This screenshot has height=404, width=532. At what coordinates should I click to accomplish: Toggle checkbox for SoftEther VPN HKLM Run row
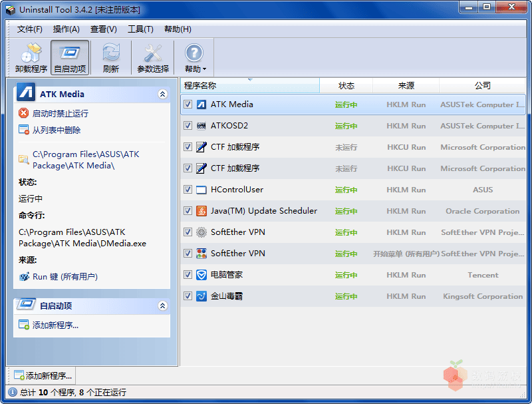pos(188,232)
